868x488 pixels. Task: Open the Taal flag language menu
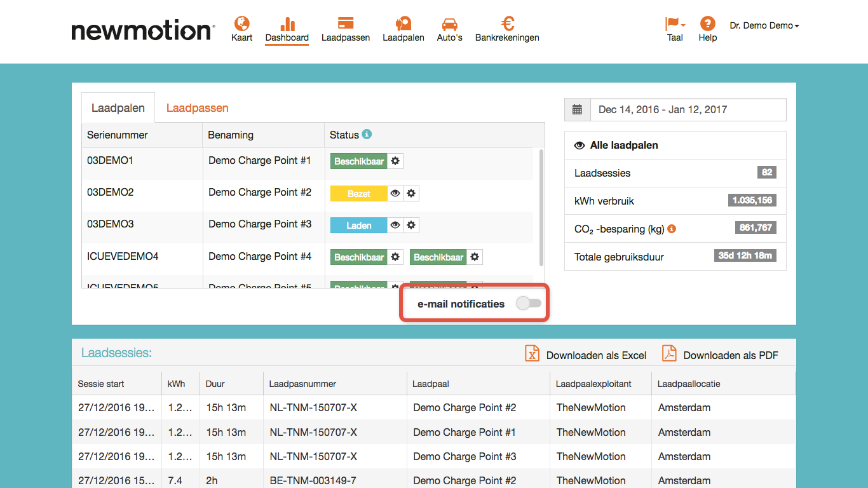[675, 24]
